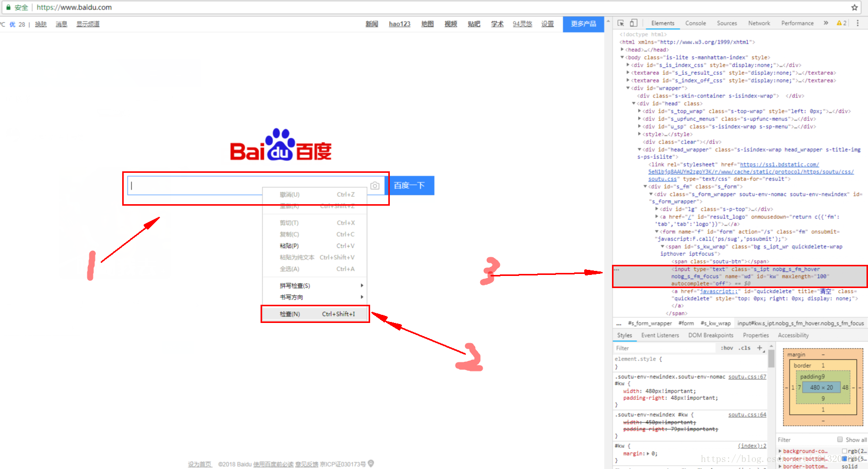Choose 检查(N) from context menu
This screenshot has width=868, height=469.
click(x=316, y=314)
